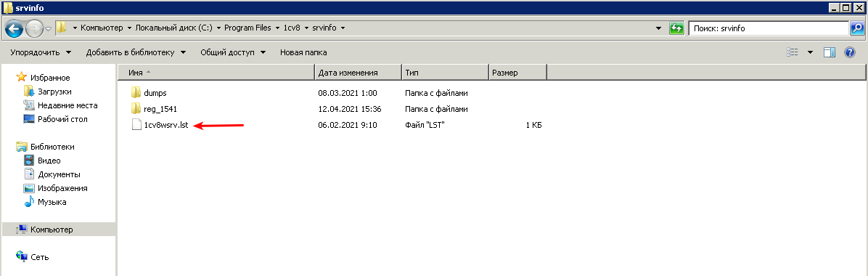Click the picture icon beside Изображения
Image resolution: width=868 pixels, height=276 pixels.
[29, 188]
